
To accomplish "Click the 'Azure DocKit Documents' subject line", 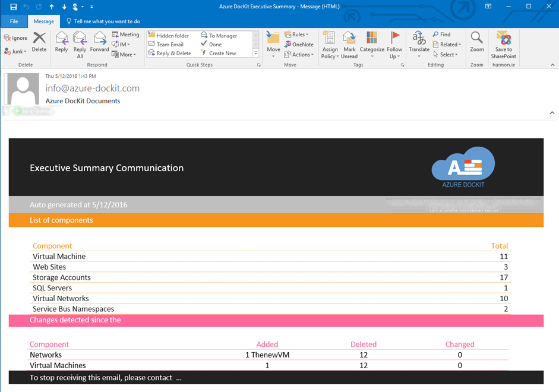I will click(x=83, y=101).
